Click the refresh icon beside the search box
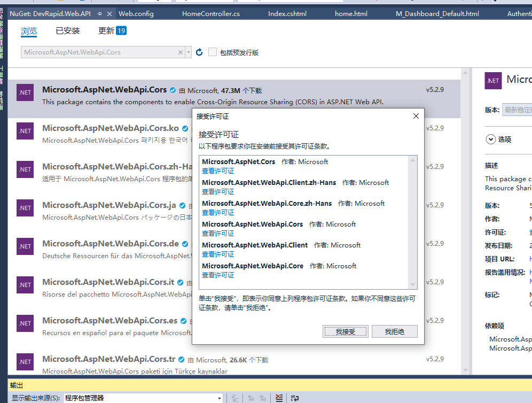This screenshot has height=403, width=532. click(199, 52)
